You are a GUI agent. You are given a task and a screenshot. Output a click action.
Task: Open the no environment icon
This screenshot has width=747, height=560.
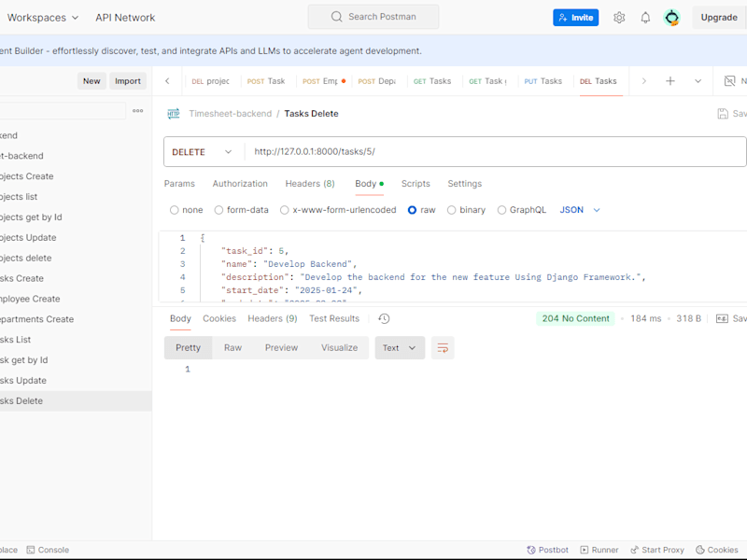pos(729,81)
